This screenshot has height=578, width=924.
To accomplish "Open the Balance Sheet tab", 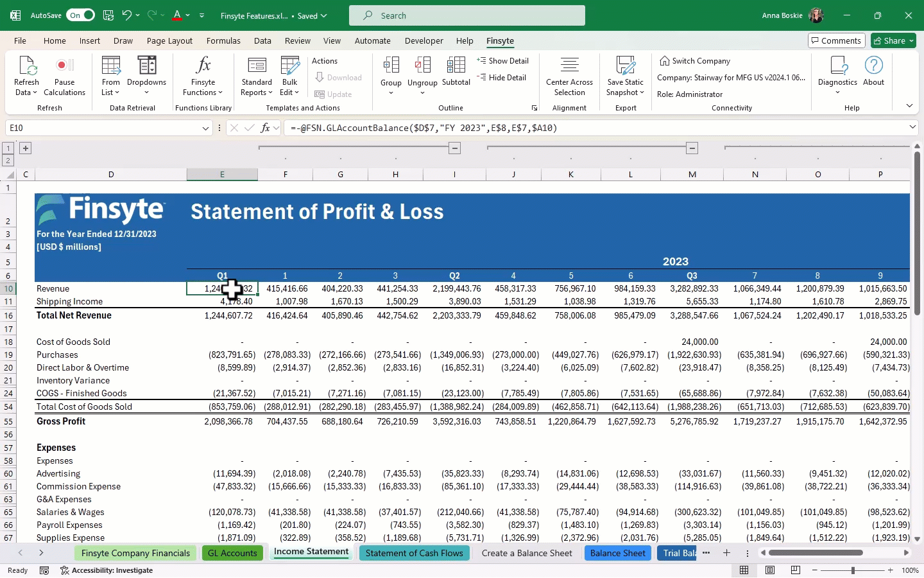I will [618, 553].
